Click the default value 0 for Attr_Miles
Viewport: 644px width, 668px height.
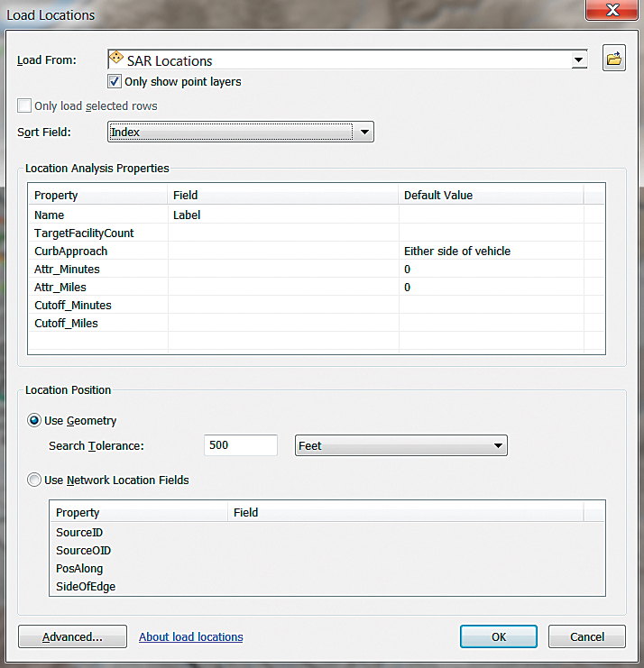(491, 288)
